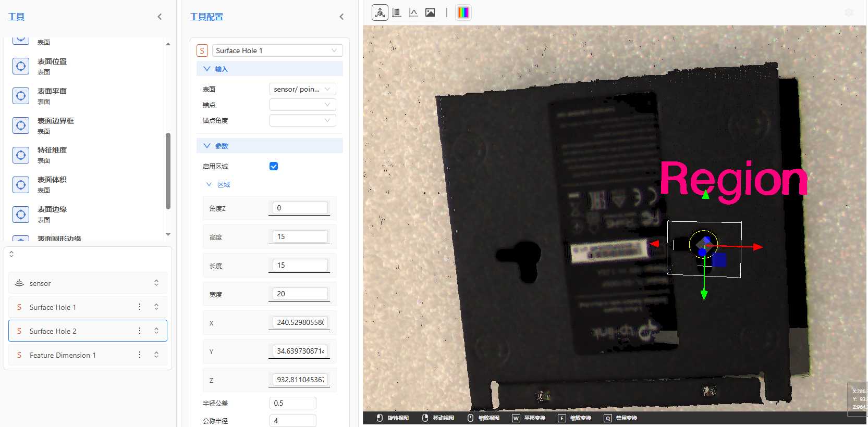
Task: Click the 宽度 input field
Action: point(301,294)
